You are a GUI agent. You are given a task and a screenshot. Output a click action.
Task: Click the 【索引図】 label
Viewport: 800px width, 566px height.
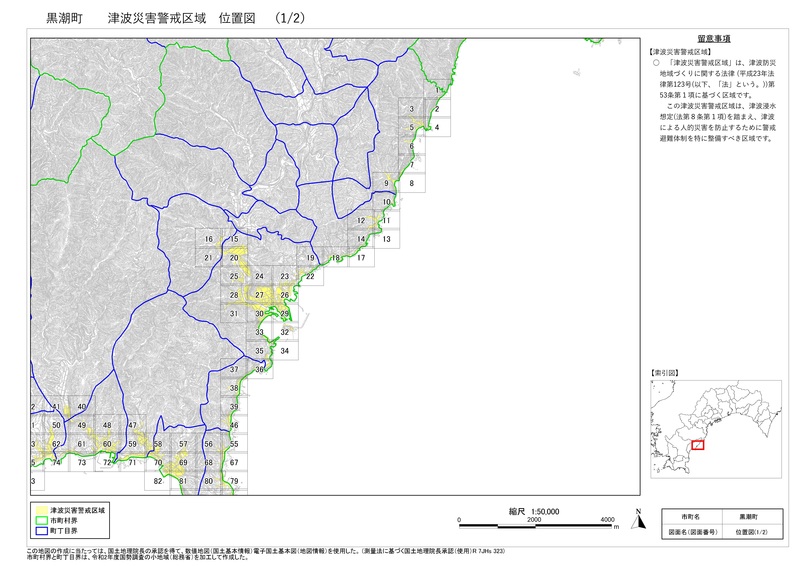point(664,373)
